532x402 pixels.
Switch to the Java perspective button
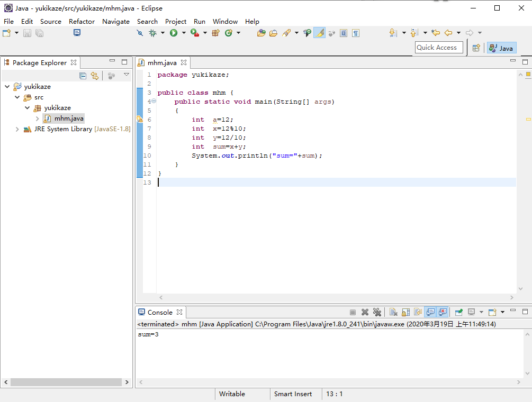[501, 48]
